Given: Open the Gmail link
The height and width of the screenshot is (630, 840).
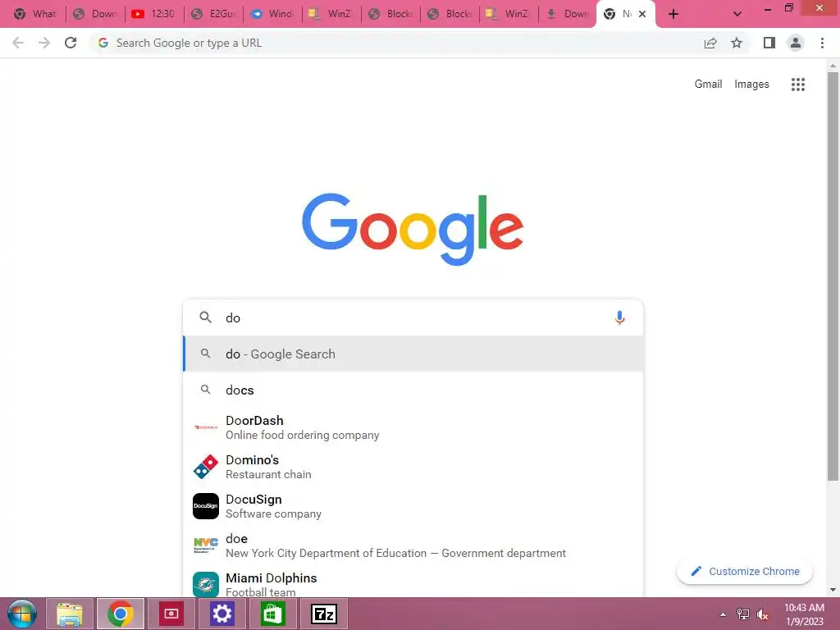Looking at the screenshot, I should [x=708, y=84].
